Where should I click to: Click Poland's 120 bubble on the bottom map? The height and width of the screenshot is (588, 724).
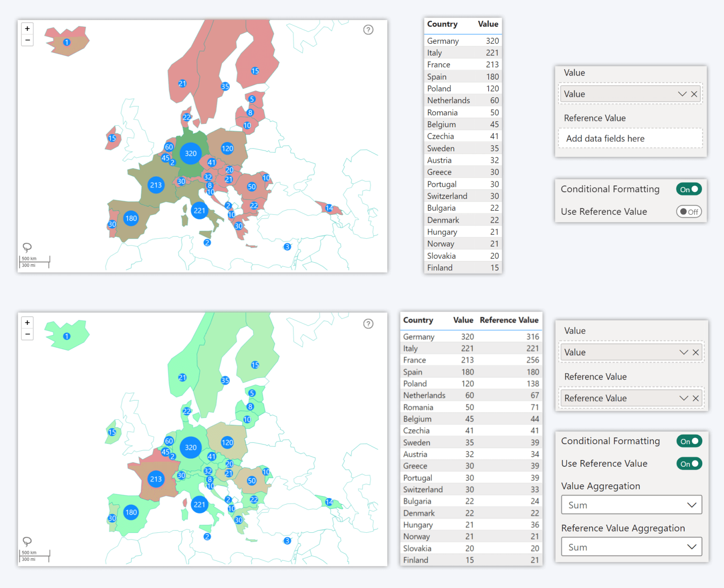pyautogui.click(x=227, y=442)
